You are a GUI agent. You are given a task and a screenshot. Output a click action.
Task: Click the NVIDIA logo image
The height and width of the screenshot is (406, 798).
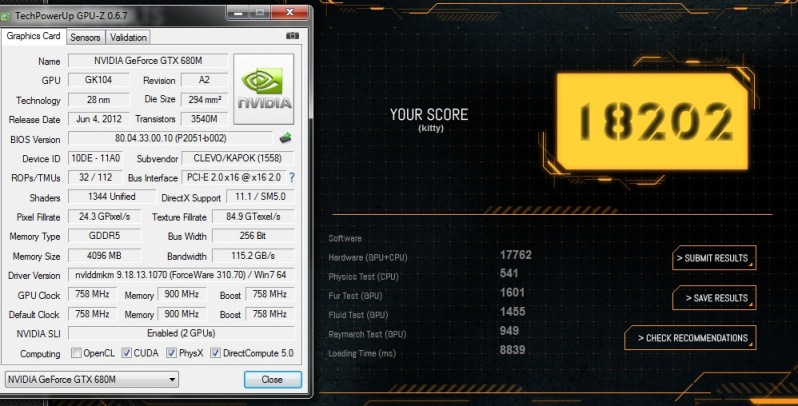263,89
